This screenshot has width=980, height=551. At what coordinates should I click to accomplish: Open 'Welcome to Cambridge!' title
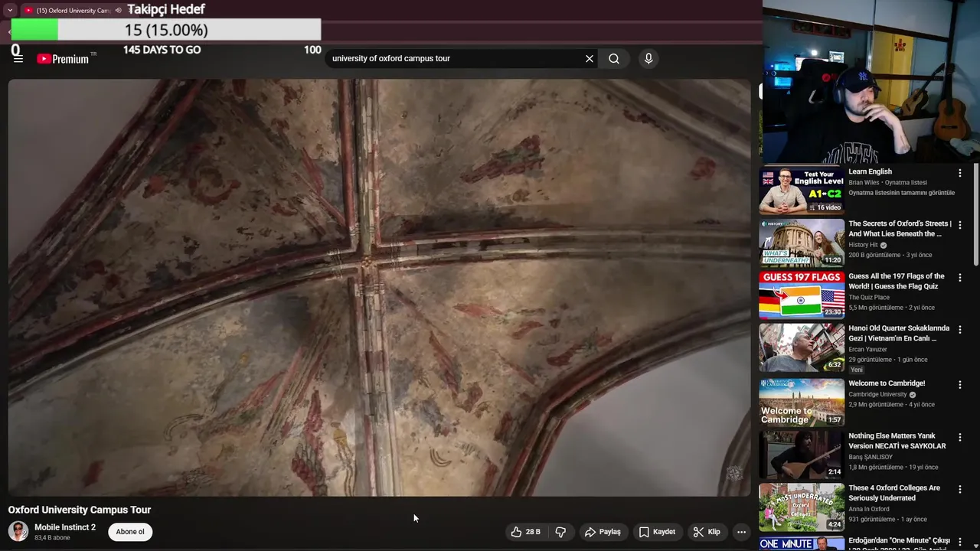[887, 383]
